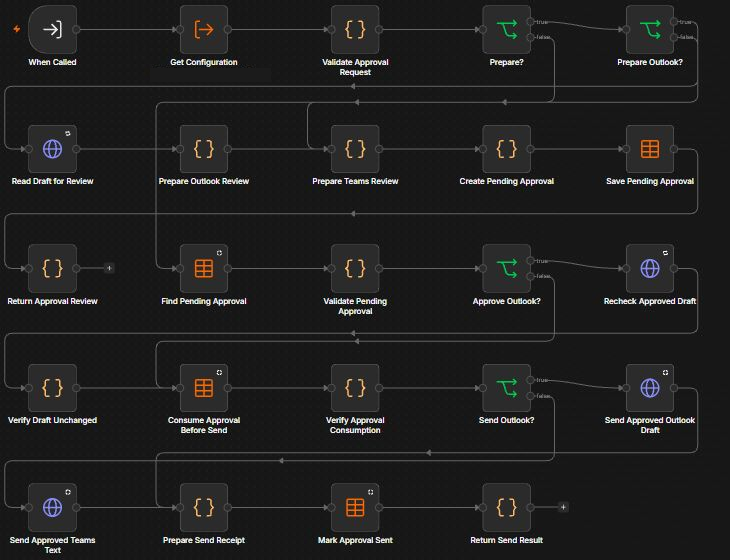Click the Send Outlook? false output connector
Image resolution: width=730 pixels, height=560 pixels.
tap(530, 396)
